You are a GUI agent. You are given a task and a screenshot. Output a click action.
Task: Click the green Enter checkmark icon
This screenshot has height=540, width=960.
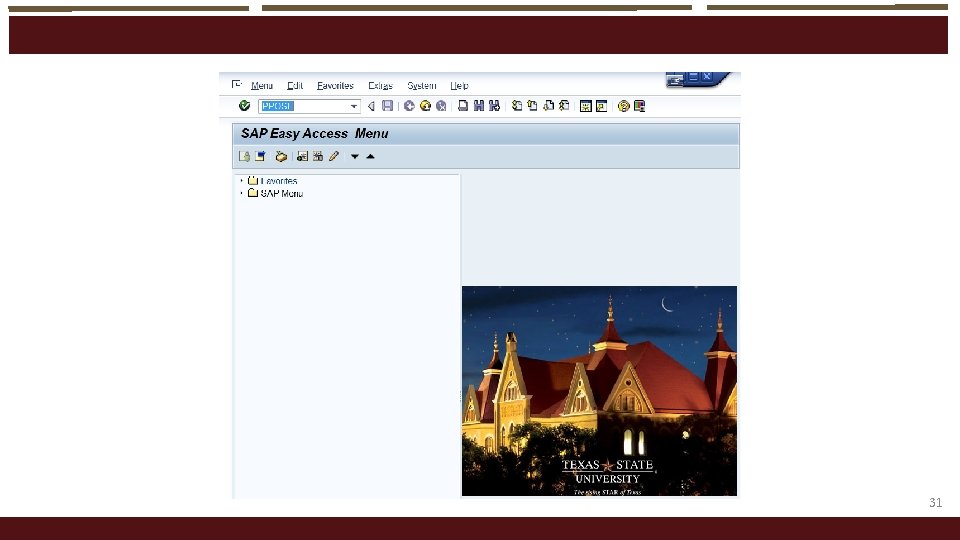244,106
